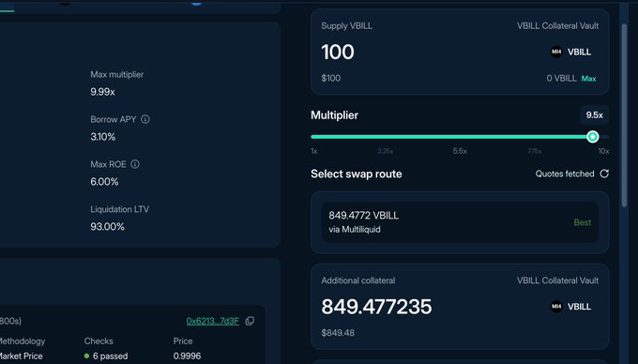The width and height of the screenshot is (638, 364).
Task: Click the green dot beside 6 passed
Action: click(x=86, y=356)
